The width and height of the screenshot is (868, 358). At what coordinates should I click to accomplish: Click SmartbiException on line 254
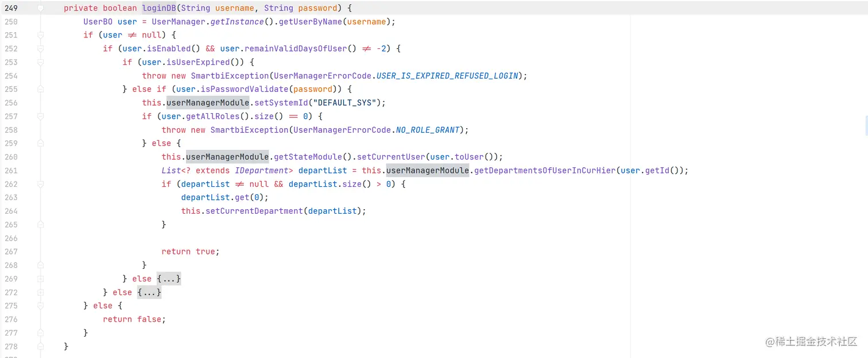230,76
